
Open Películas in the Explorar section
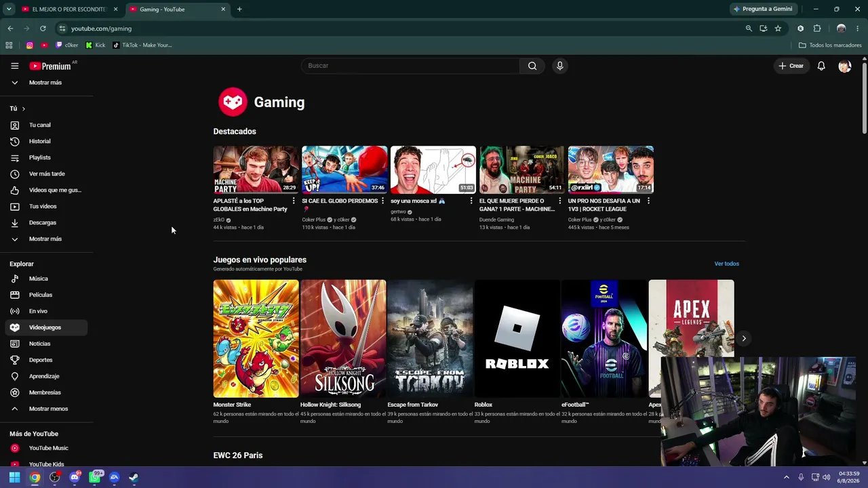[x=46, y=295]
